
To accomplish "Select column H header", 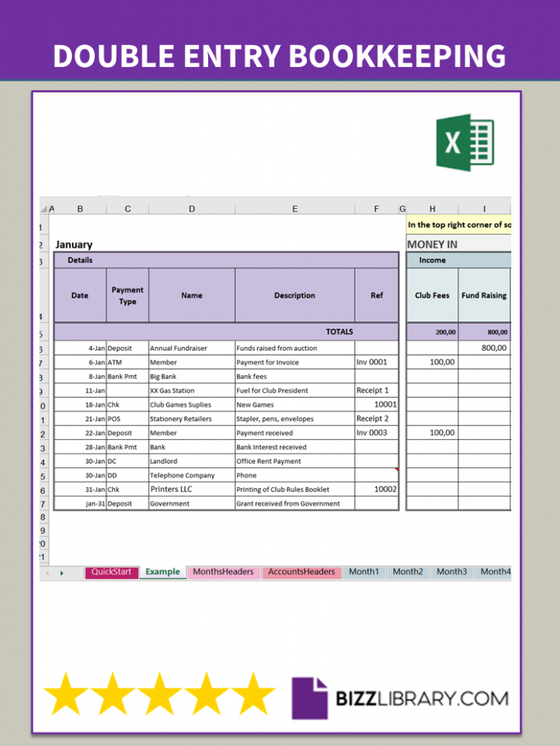I will (432, 209).
